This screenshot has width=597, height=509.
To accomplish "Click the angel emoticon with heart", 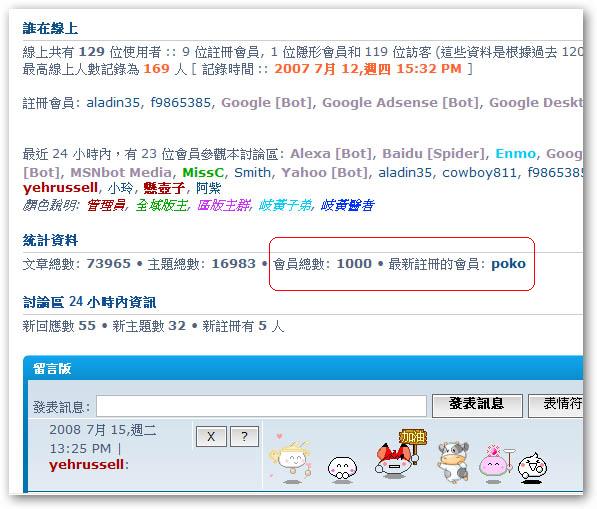I will coord(290,461).
